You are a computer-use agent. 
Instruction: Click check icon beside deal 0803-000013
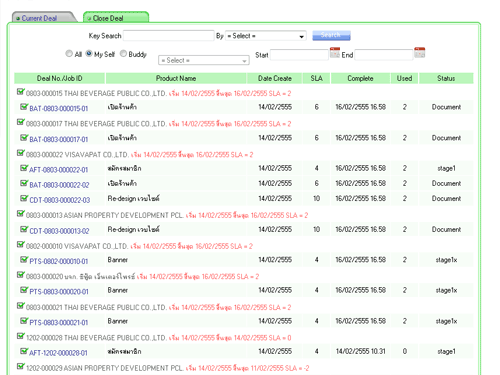tap(21, 213)
